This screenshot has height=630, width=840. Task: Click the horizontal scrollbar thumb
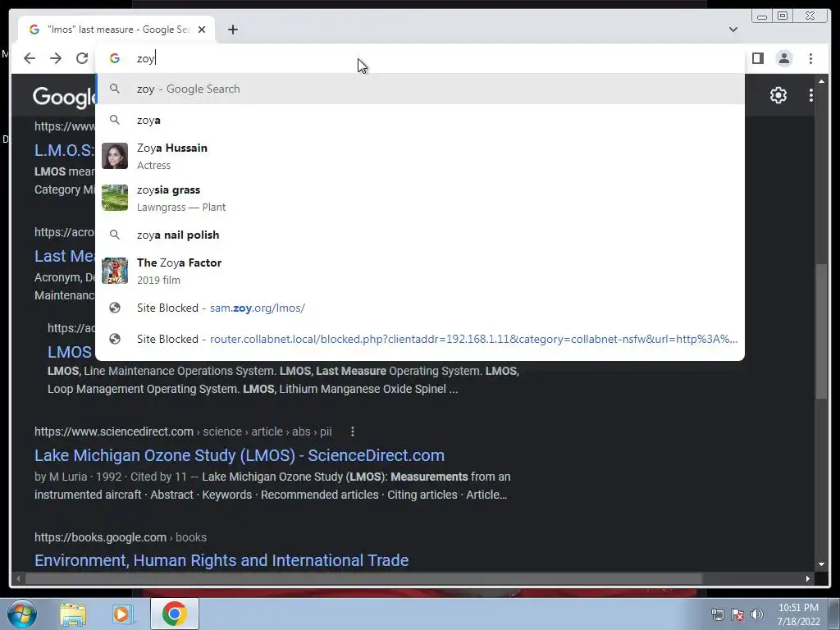click(x=363, y=578)
